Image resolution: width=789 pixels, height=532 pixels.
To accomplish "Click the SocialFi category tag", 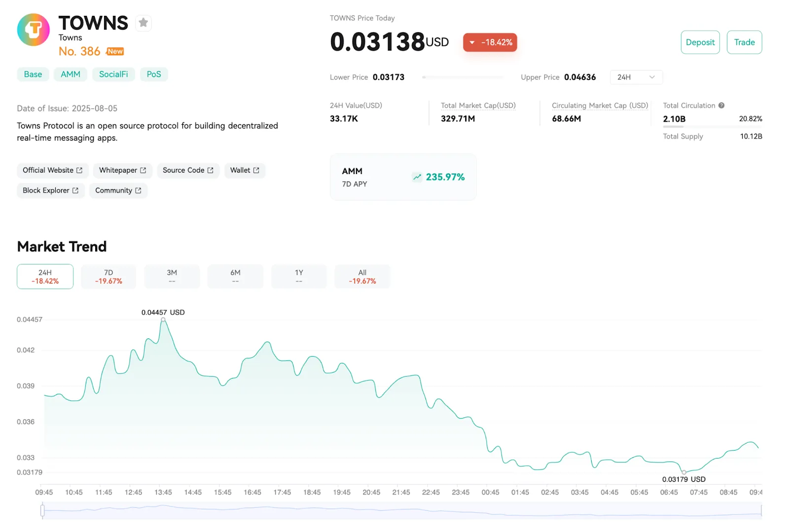I will [113, 74].
